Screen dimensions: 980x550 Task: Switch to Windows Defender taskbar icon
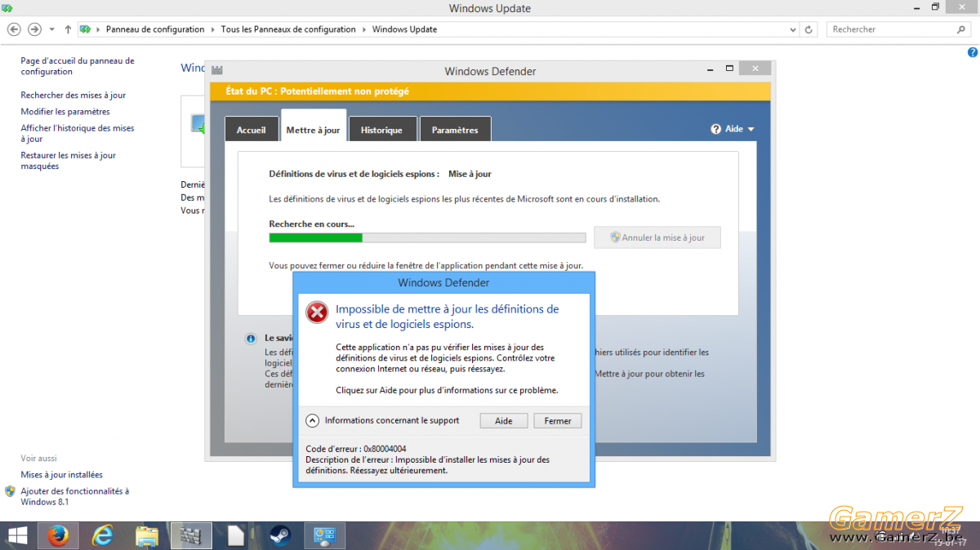(191, 536)
